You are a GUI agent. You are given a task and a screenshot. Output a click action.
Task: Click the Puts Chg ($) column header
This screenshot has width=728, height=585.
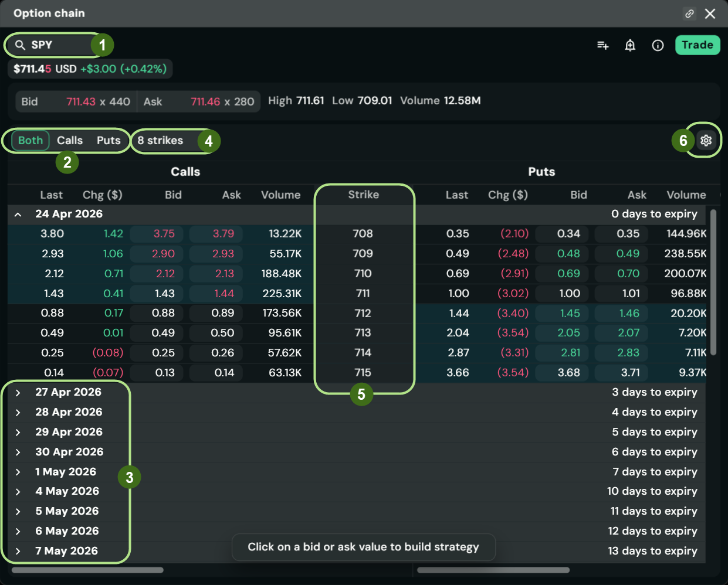point(508,195)
